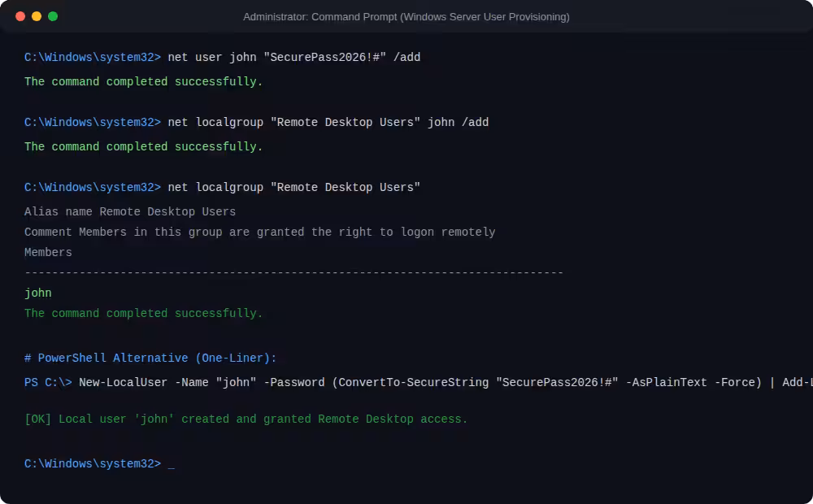813x504 pixels.
Task: Click the red close window button
Action: 20,16
